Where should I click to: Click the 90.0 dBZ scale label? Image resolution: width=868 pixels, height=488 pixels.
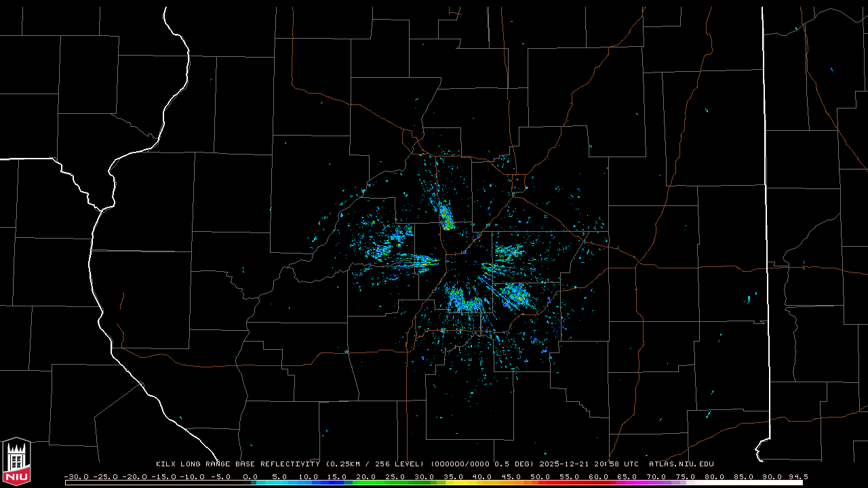pos(772,476)
